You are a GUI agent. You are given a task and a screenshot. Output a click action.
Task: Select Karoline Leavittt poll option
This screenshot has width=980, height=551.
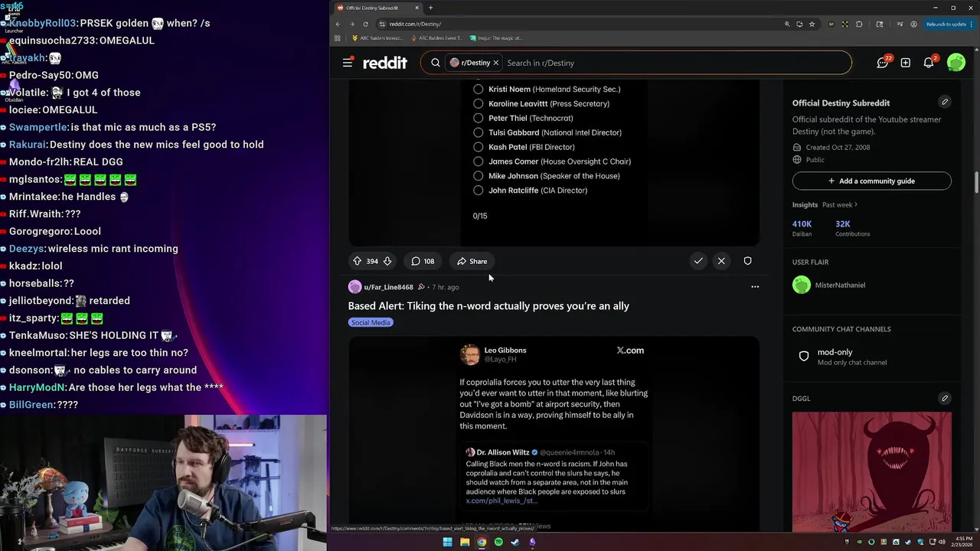tap(478, 104)
